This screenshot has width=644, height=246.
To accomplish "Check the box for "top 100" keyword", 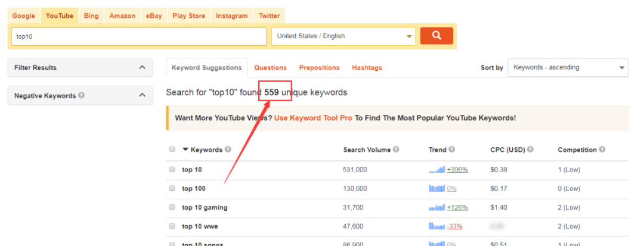I will tap(172, 188).
